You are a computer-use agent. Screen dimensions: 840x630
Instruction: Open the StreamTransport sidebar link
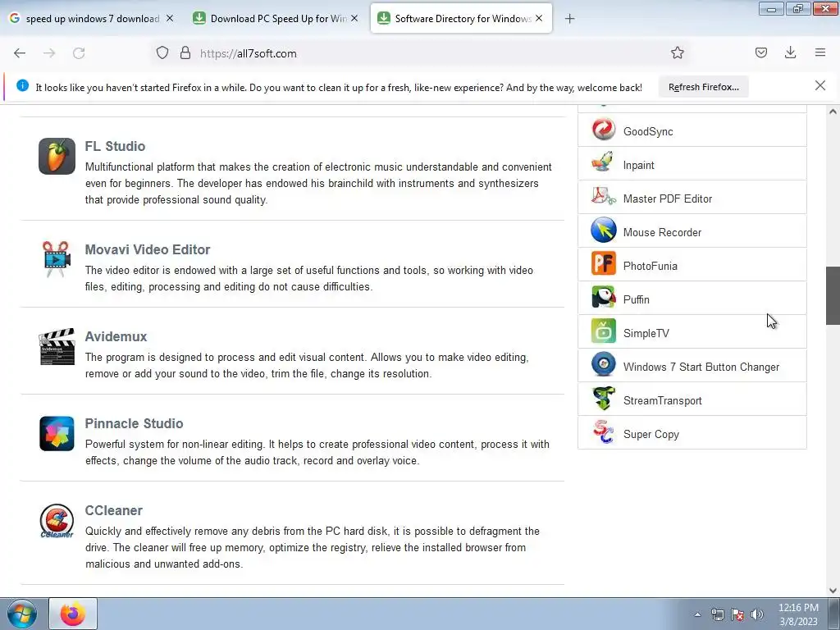coord(663,400)
